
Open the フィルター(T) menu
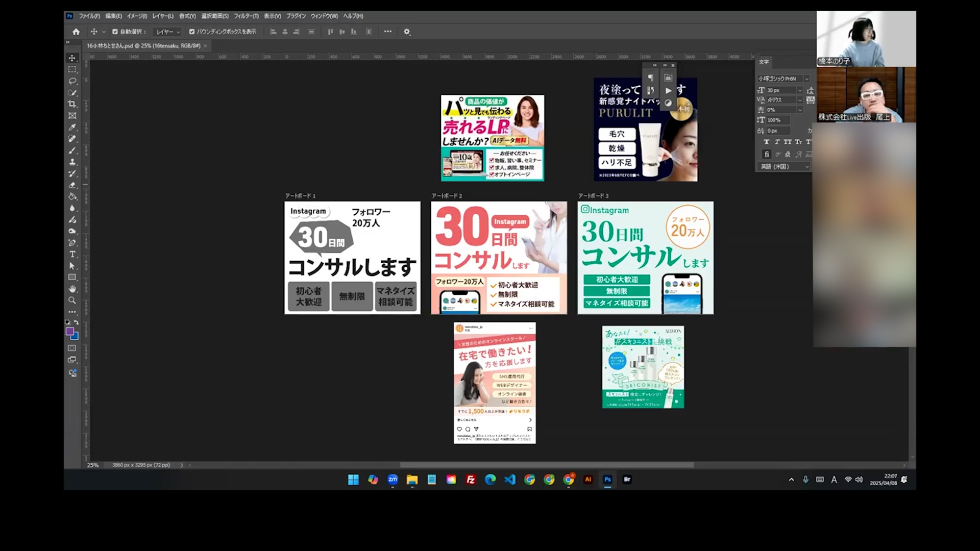[x=246, y=16]
